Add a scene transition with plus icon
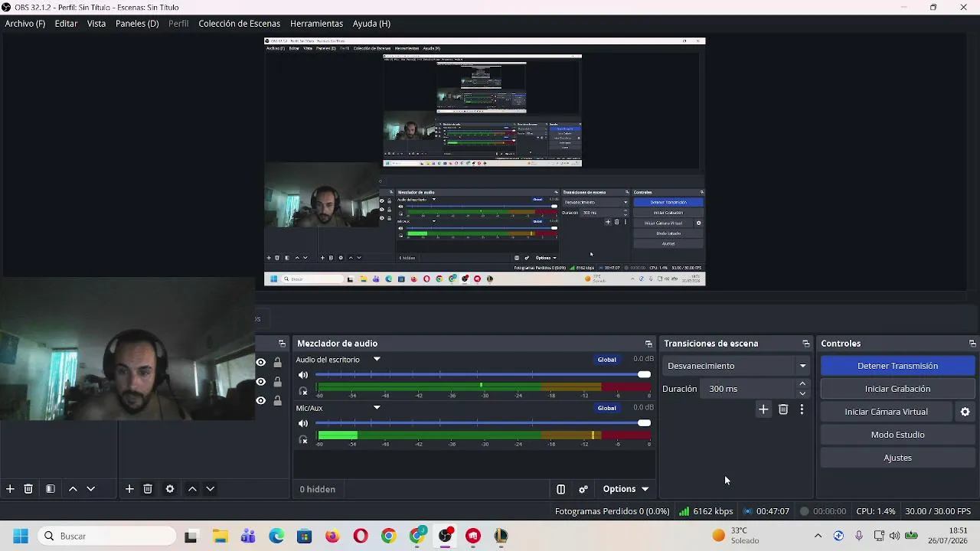 point(763,410)
